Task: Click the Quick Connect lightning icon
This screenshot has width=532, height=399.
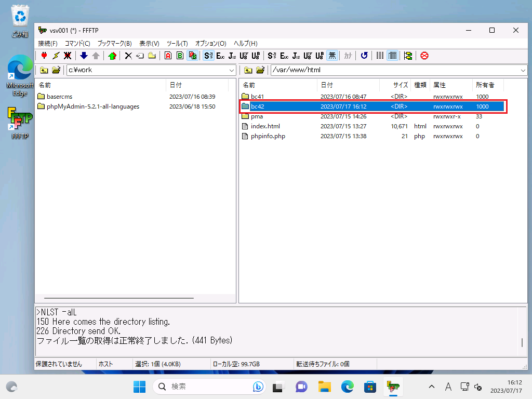Action: tap(56, 56)
